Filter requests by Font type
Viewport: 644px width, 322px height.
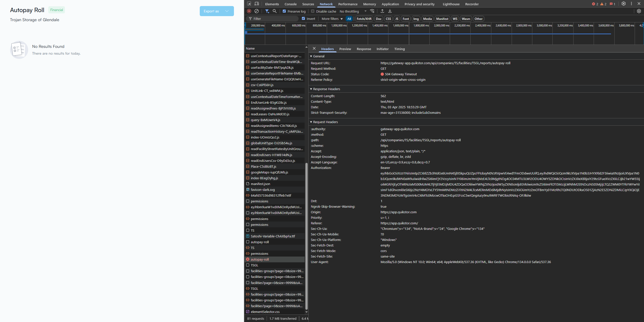(x=406, y=19)
